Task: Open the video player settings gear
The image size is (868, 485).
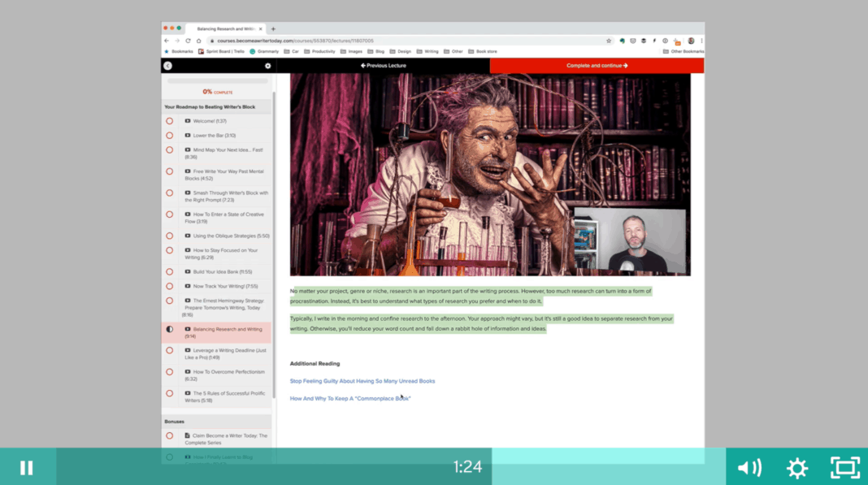Action: (x=796, y=467)
